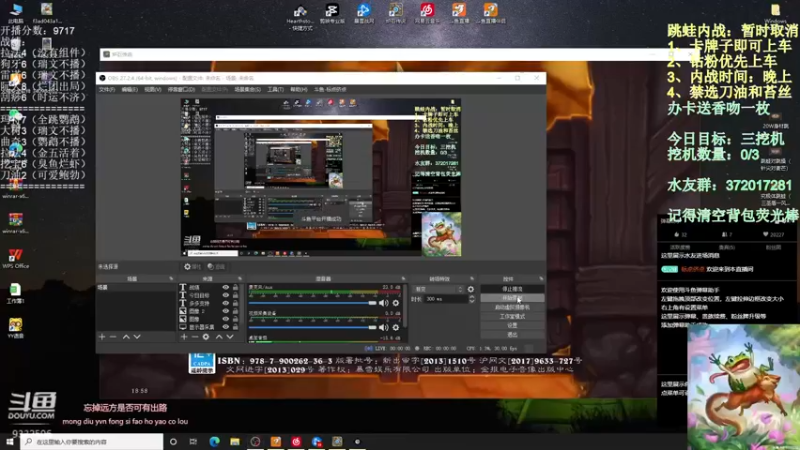Pop out the scene transitions dock panel
The width and height of the screenshot is (800, 450).
pos(472,279)
